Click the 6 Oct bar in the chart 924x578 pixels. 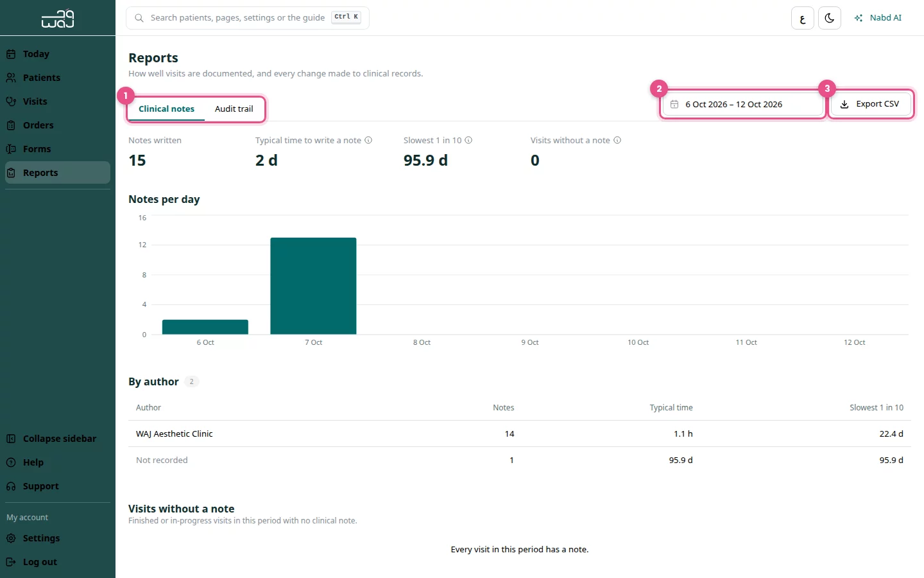point(205,327)
